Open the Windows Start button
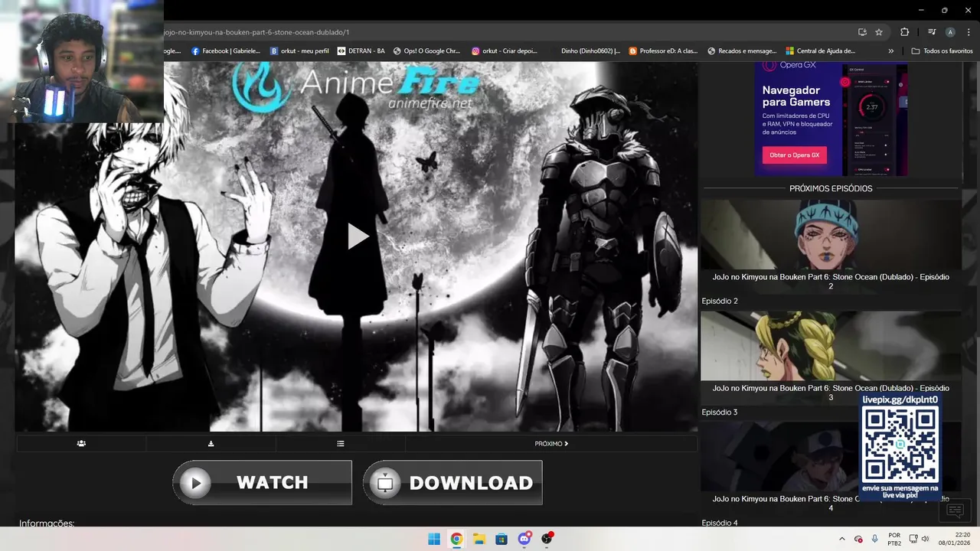This screenshot has height=551, width=980. pos(434,539)
